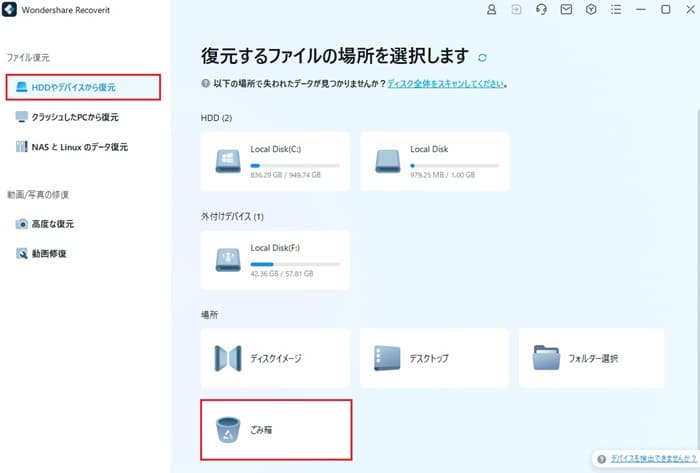
Task: Click the フォルダー選択 folder icon
Action: [x=546, y=358]
